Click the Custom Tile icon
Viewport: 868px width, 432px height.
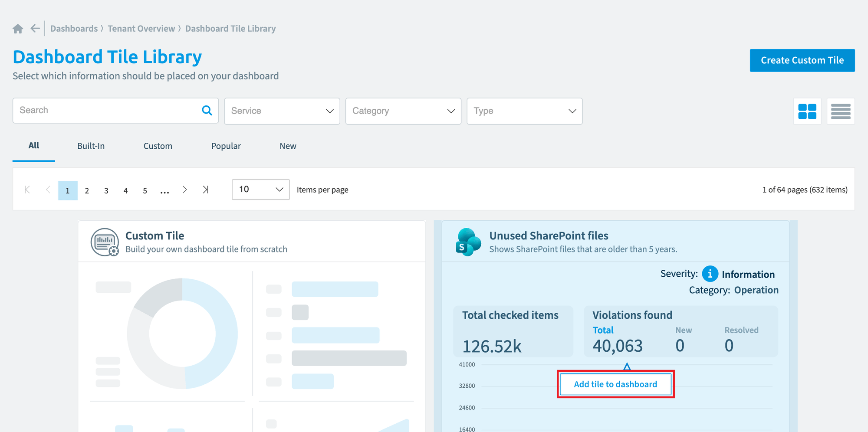click(105, 242)
